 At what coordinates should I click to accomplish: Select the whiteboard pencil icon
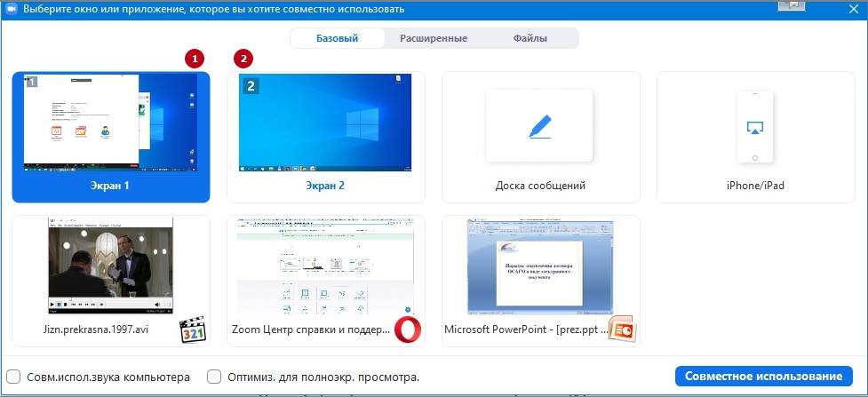(539, 126)
